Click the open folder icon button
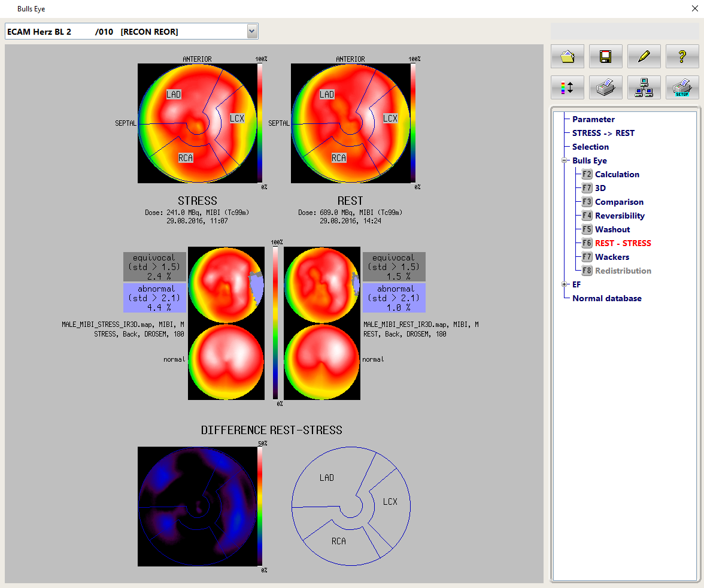The image size is (704, 588). (567, 56)
